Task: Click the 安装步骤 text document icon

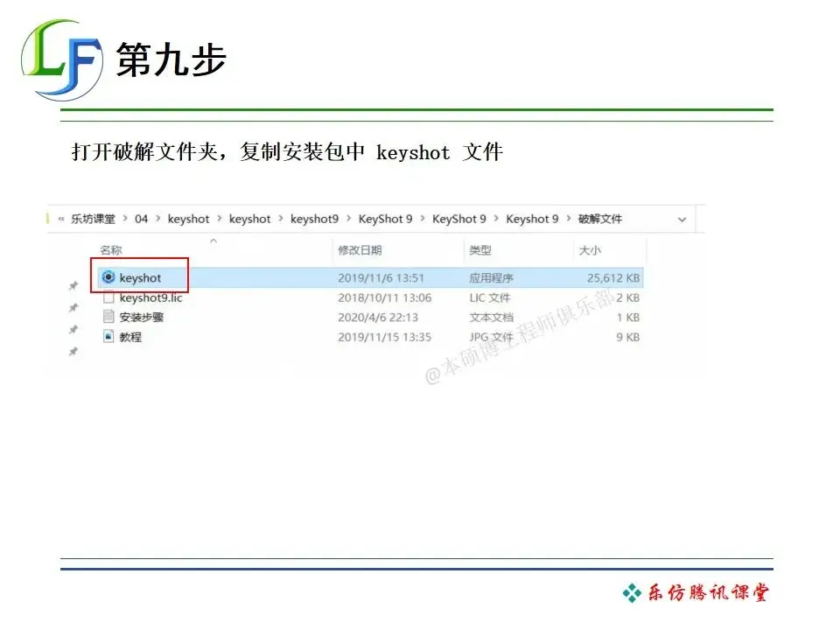Action: tap(108, 317)
